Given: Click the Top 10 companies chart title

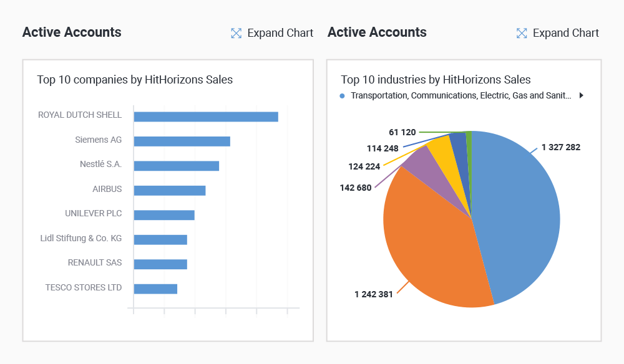Looking at the screenshot, I should (135, 80).
